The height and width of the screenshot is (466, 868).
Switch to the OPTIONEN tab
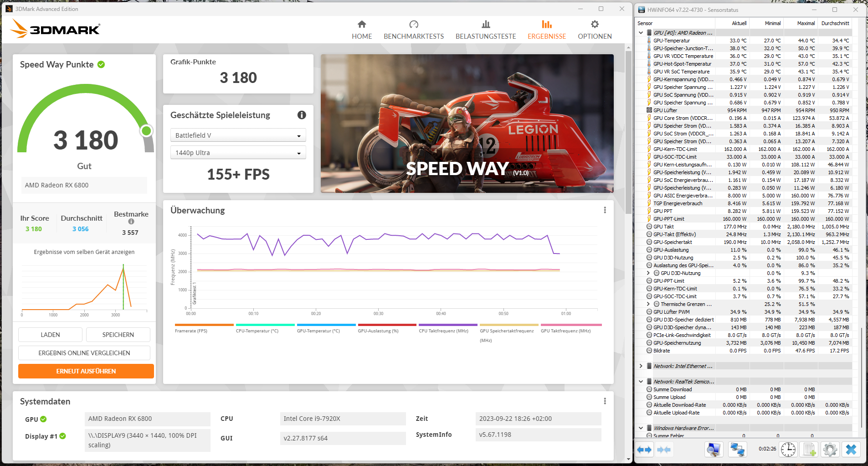(595, 30)
